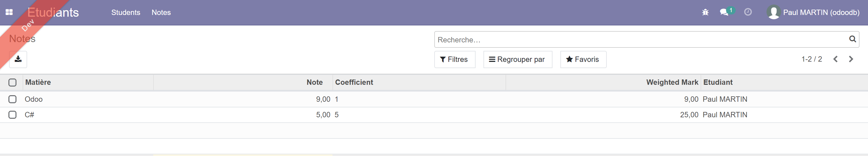Go to the previous page arrow
This screenshot has height=156, width=868.
(x=836, y=59)
